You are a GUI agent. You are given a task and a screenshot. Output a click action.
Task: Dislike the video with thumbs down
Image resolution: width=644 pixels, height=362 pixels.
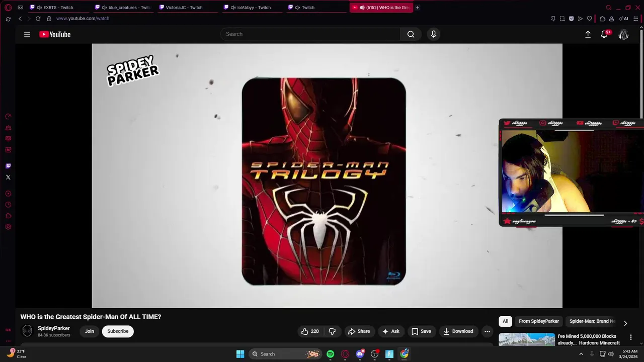click(x=332, y=331)
